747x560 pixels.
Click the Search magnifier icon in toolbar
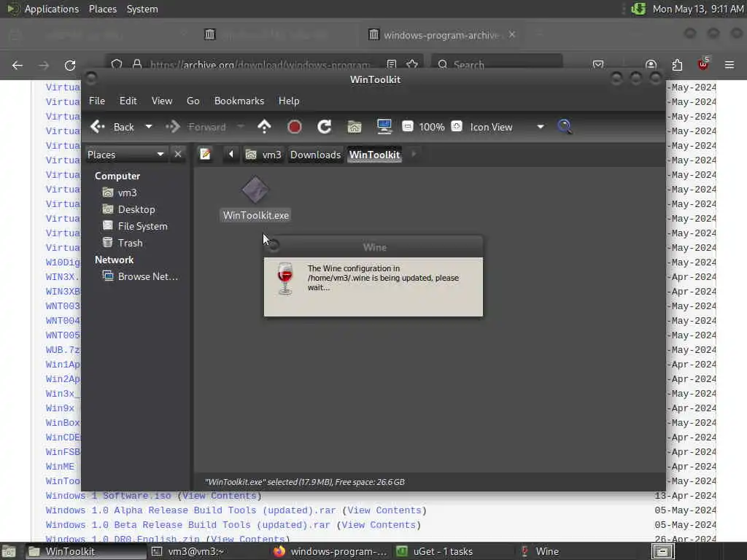[565, 127]
